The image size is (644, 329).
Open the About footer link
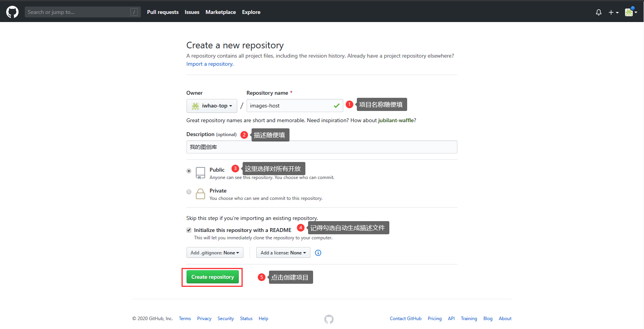[505, 319]
